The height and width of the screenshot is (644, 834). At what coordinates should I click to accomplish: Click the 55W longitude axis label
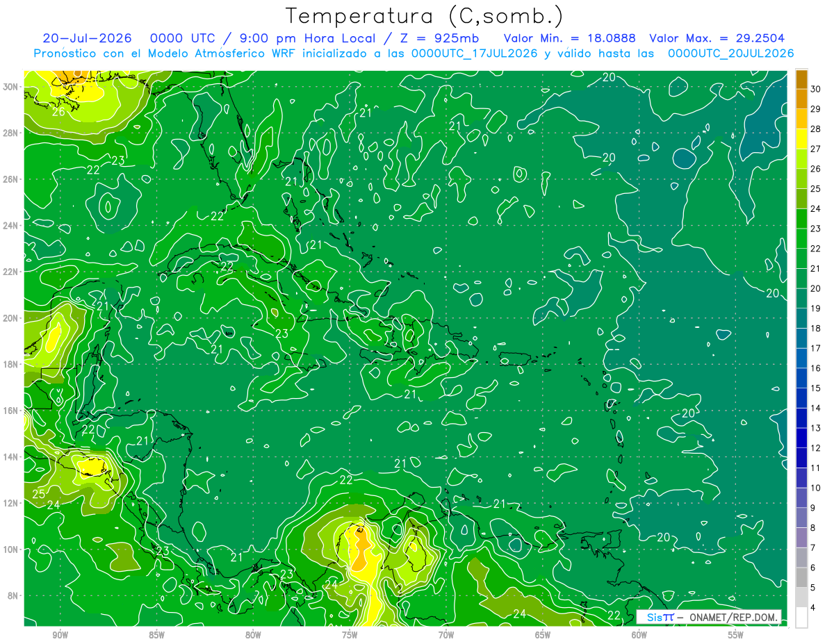click(736, 635)
